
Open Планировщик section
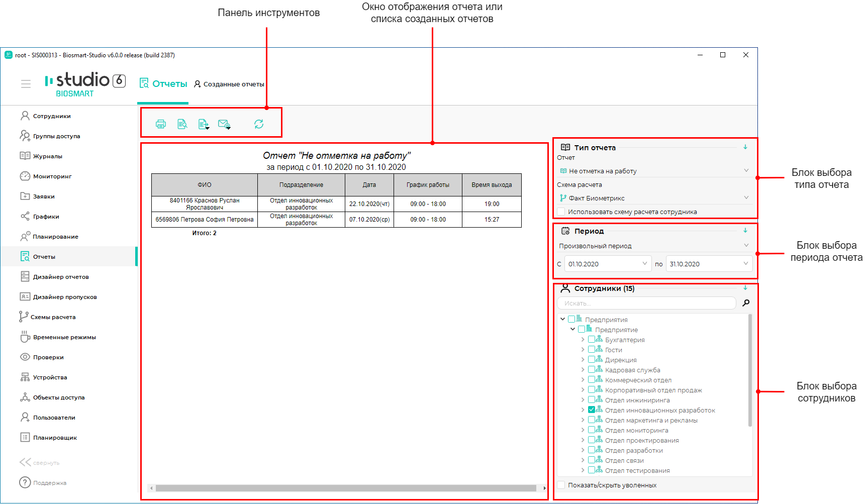point(55,438)
